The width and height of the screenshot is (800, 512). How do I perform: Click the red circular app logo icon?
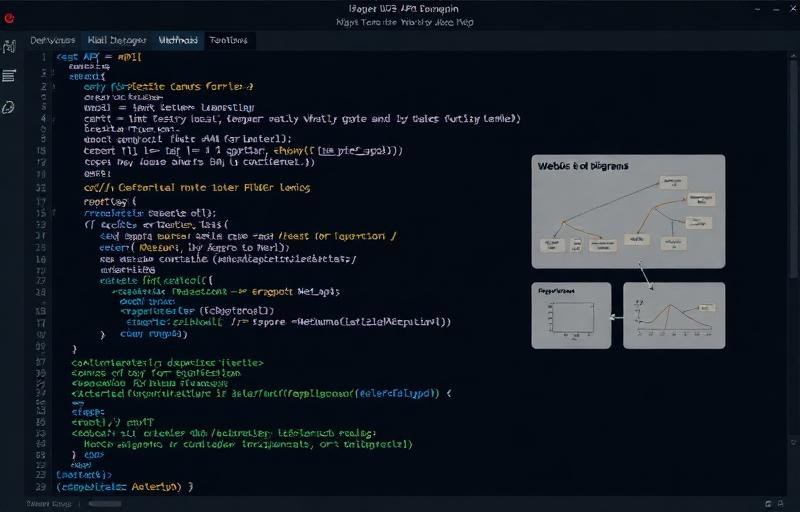[9, 18]
